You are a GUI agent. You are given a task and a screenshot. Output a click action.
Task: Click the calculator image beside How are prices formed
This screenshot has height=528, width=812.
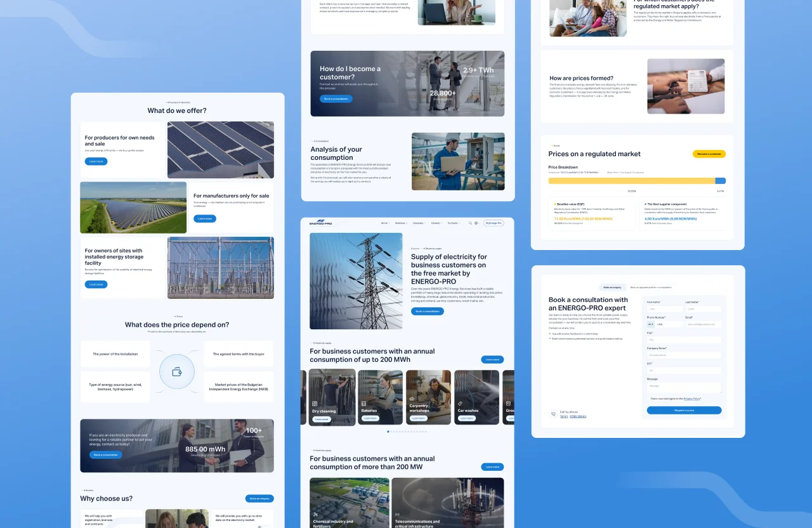686,86
